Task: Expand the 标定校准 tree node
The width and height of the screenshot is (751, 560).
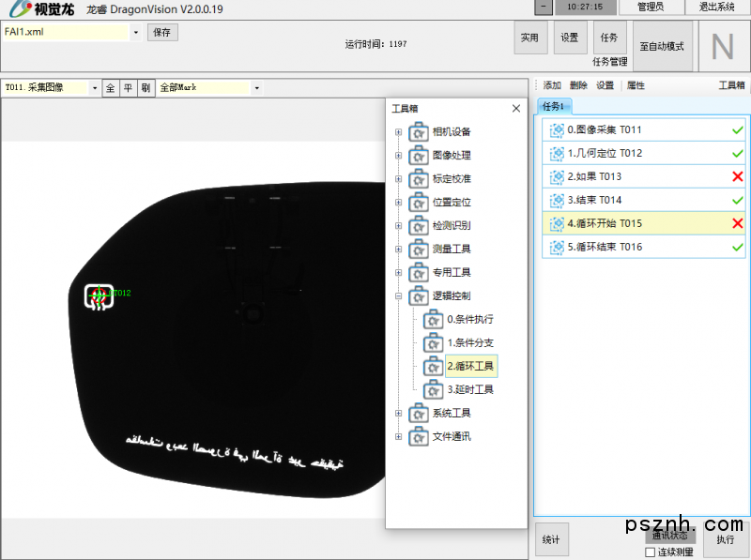Action: [x=398, y=179]
